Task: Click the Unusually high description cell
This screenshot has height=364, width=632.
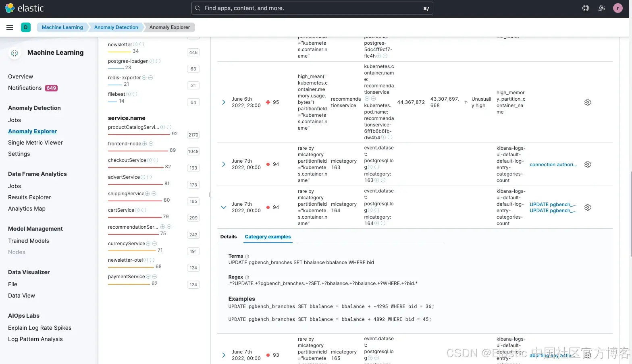Action: click(481, 102)
